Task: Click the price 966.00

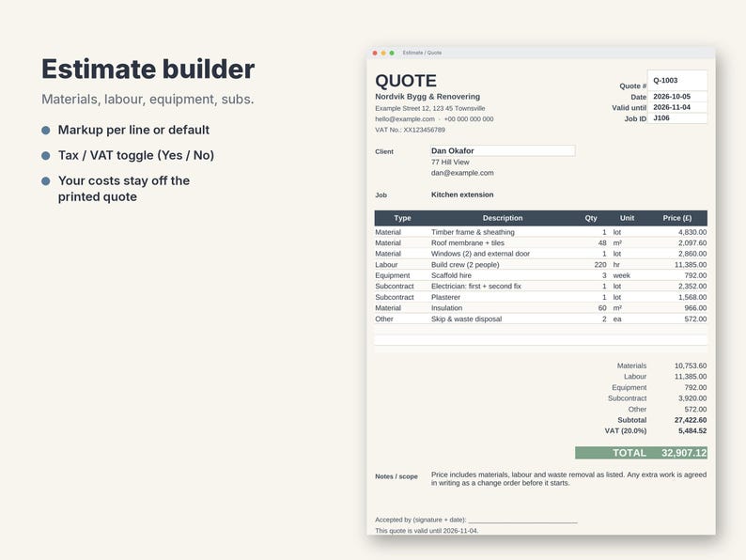Action: point(695,308)
